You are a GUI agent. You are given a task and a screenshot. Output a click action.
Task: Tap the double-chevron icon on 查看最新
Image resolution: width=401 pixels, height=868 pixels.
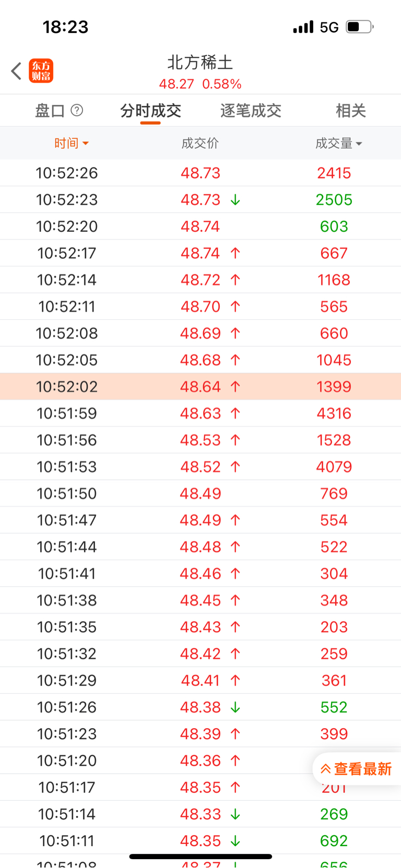325,769
